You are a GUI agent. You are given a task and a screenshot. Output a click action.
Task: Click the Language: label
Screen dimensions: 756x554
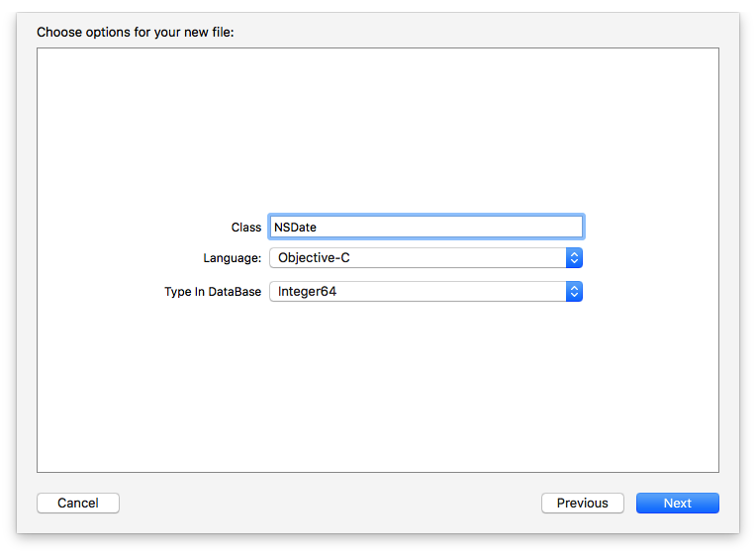232,258
